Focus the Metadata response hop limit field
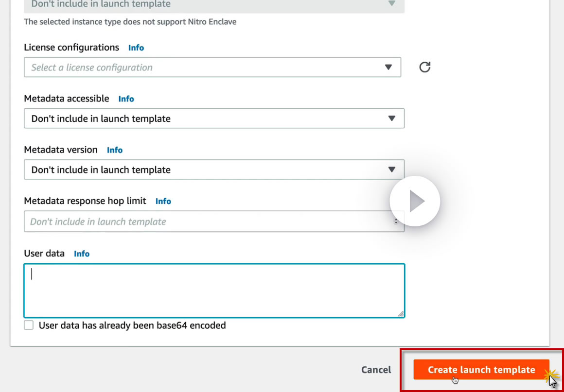This screenshot has height=392, width=564. click(x=204, y=222)
